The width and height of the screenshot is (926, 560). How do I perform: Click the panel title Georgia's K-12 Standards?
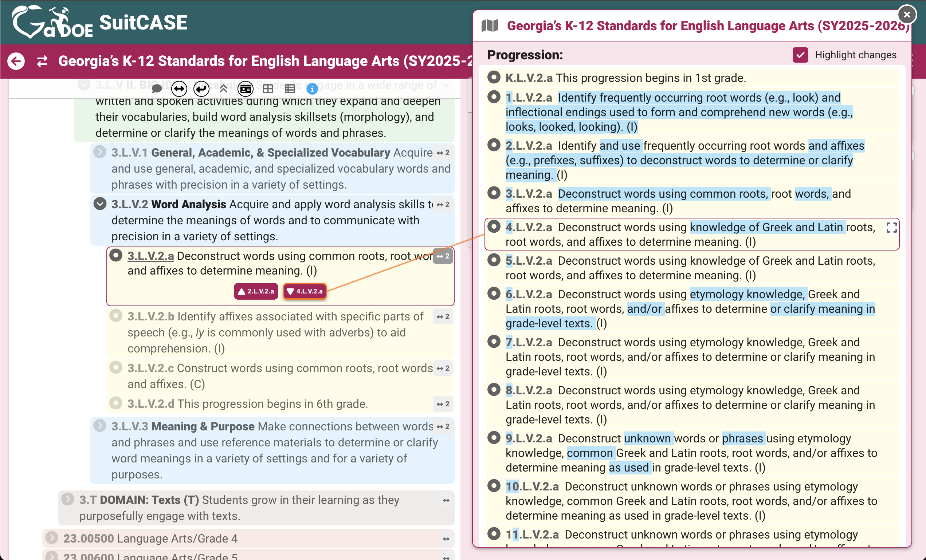709,25
